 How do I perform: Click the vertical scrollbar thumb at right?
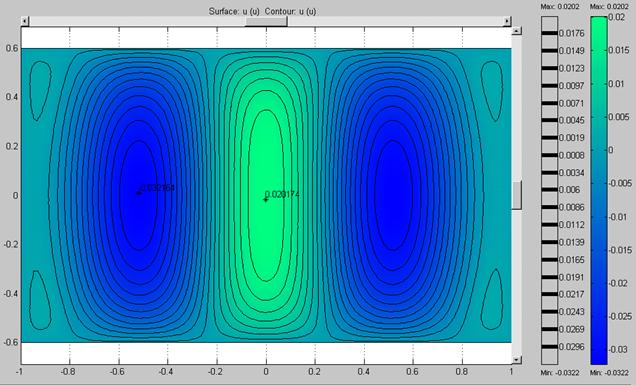point(516,195)
